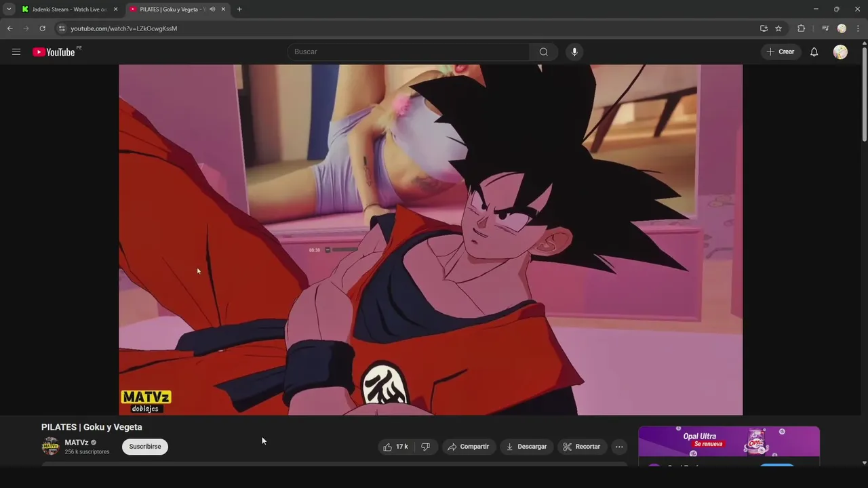
Task: Click the page vertical scrollbar thumb
Action: coord(865,94)
